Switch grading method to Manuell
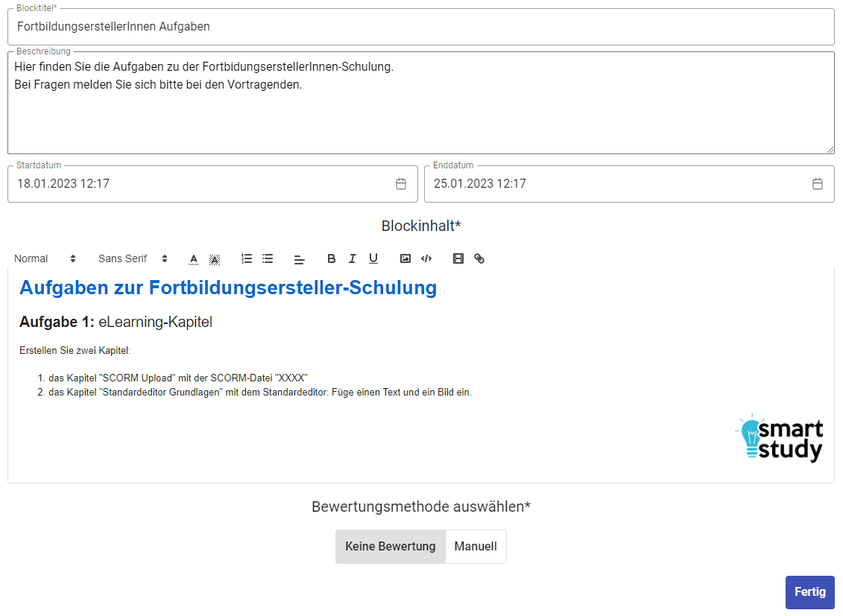843x616 pixels. click(476, 547)
